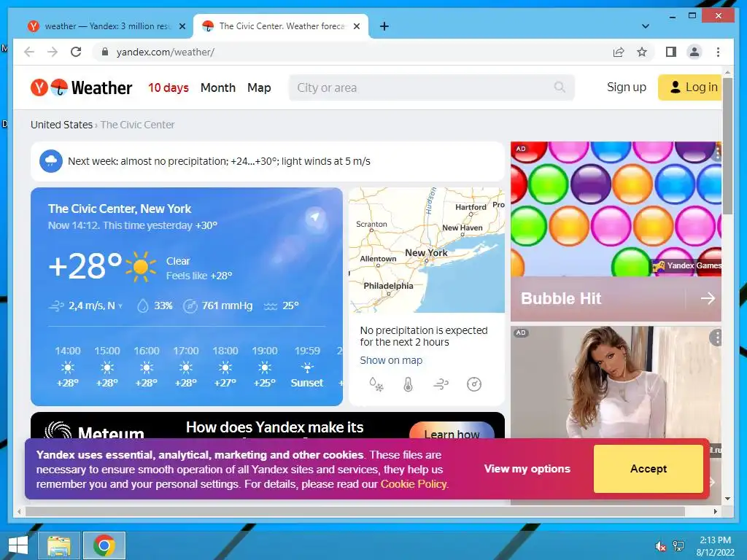This screenshot has width=747, height=560.
Task: Bookmark this page with the star icon
Action: 642,52
